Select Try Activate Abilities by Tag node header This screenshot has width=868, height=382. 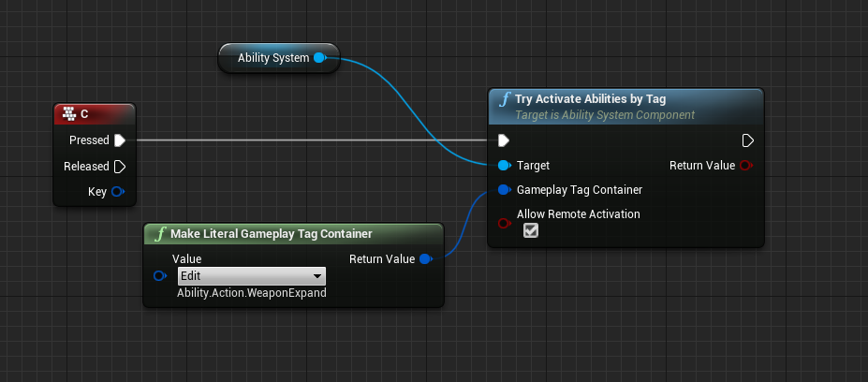tap(625, 107)
